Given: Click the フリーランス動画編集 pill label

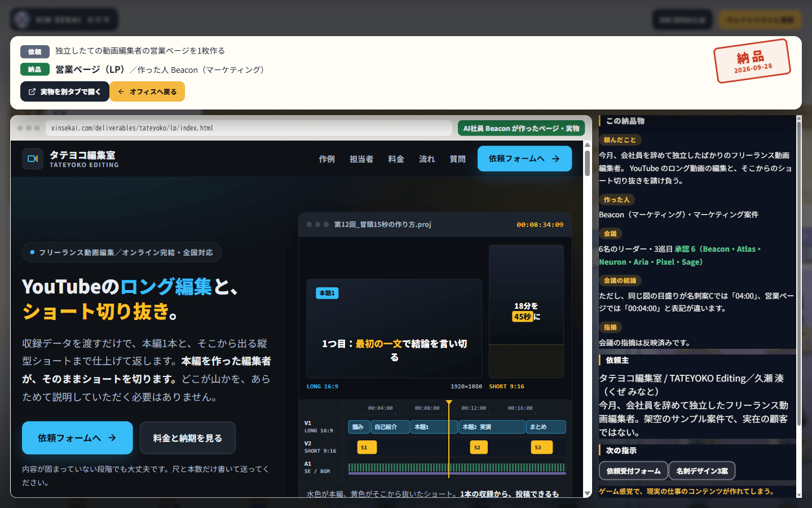Looking at the screenshot, I should (x=122, y=252).
